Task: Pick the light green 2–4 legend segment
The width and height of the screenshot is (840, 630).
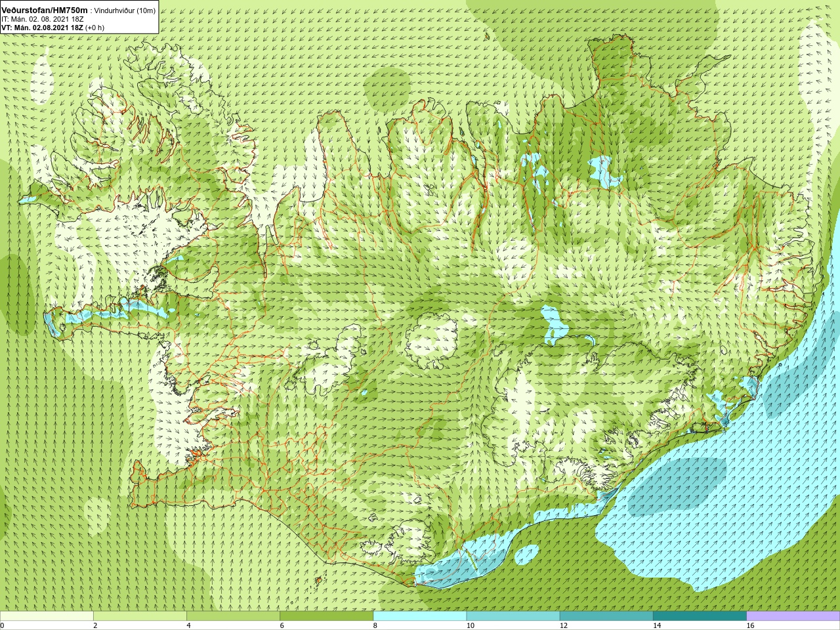Action: [x=140, y=616]
